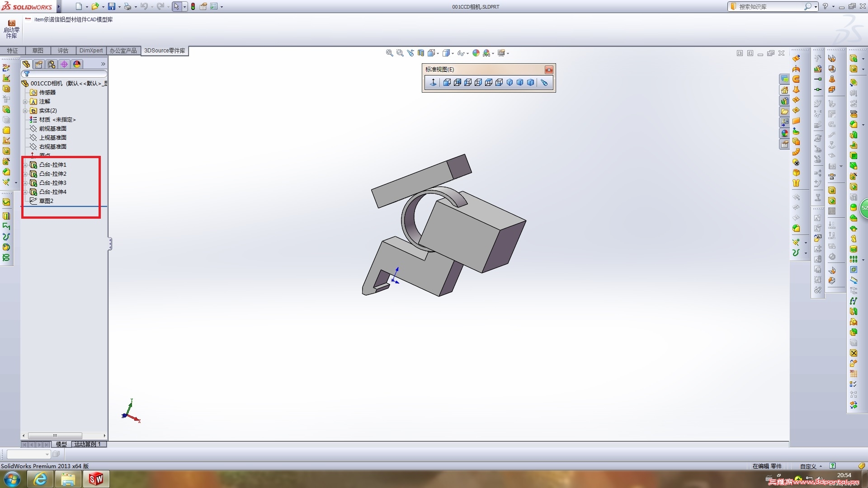The image size is (868, 488).
Task: Open the DisplayManager color tab icon
Action: tap(77, 64)
